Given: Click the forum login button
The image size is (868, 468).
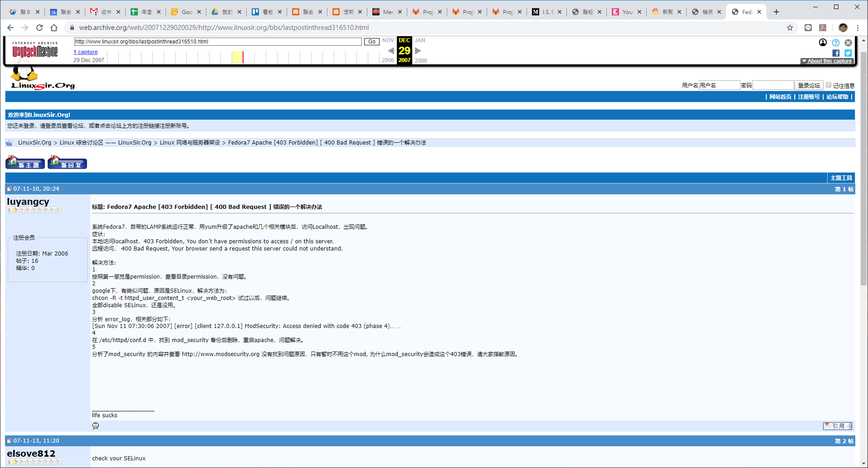Looking at the screenshot, I should 809,85.
